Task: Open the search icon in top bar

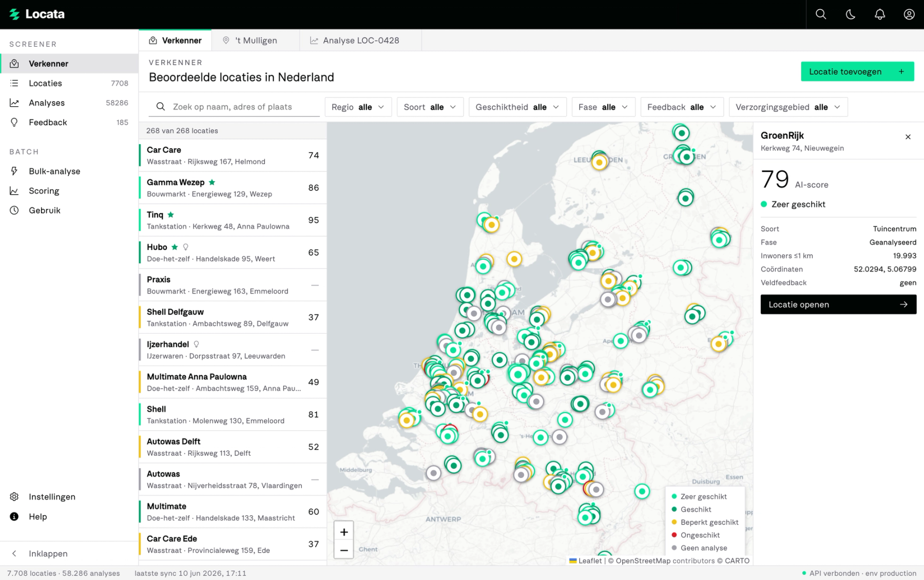Action: [821, 14]
